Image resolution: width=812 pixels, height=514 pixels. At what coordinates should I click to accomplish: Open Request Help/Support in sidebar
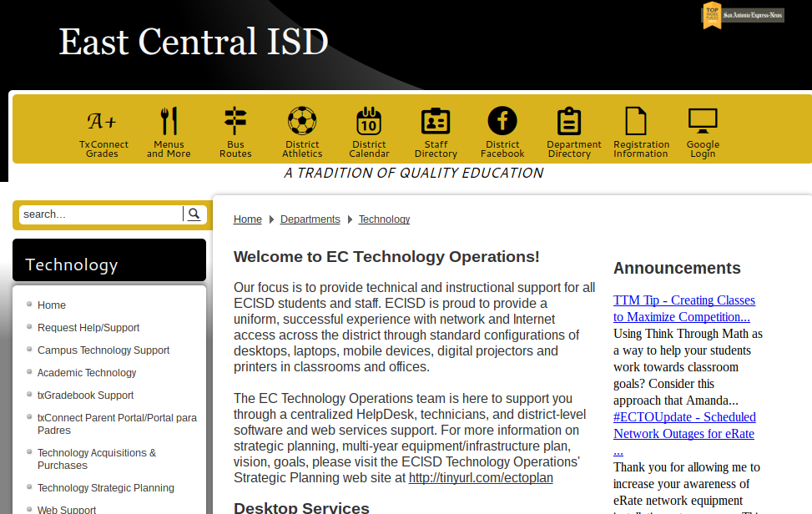(88, 328)
